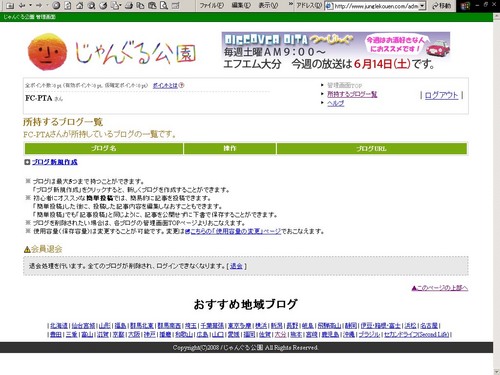This screenshot has height=375, width=500.
Task: Click the Refresh page toolbar icon
Action: (68, 5)
